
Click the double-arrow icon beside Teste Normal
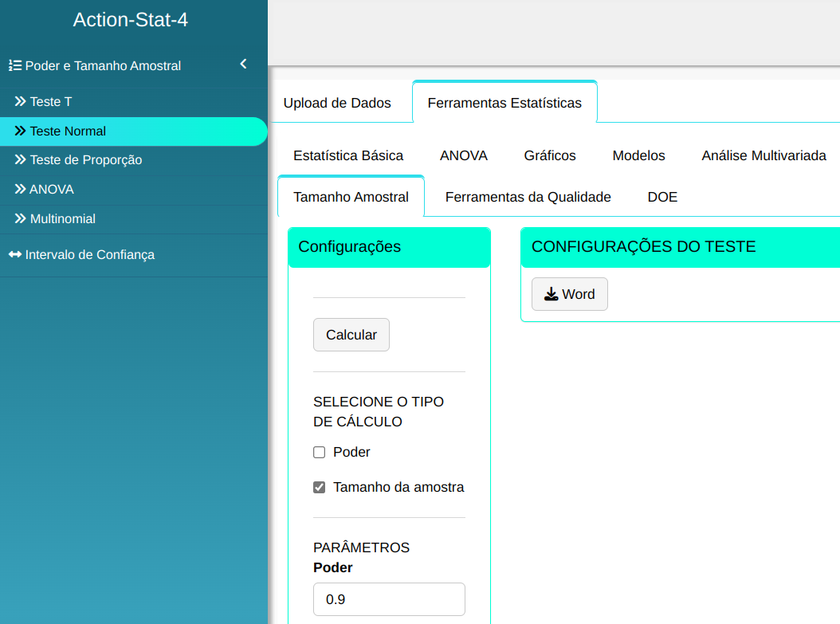coord(20,131)
